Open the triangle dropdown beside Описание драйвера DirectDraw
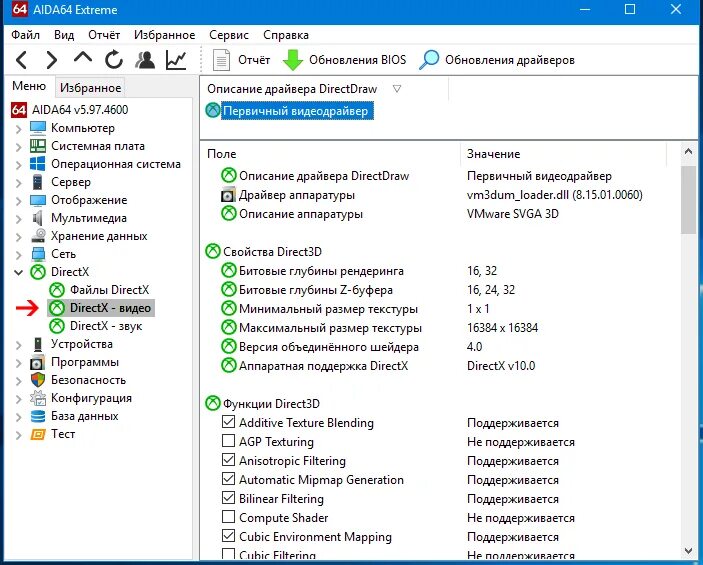This screenshot has height=565, width=703. (397, 89)
